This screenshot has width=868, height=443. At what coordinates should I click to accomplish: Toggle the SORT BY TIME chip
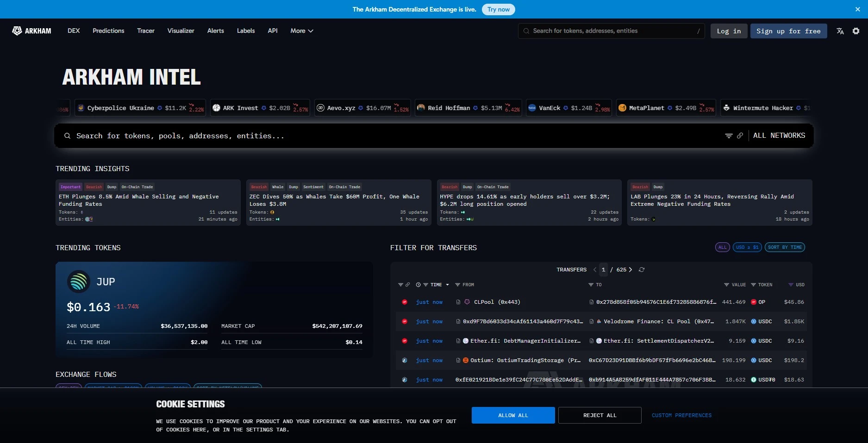coord(785,247)
